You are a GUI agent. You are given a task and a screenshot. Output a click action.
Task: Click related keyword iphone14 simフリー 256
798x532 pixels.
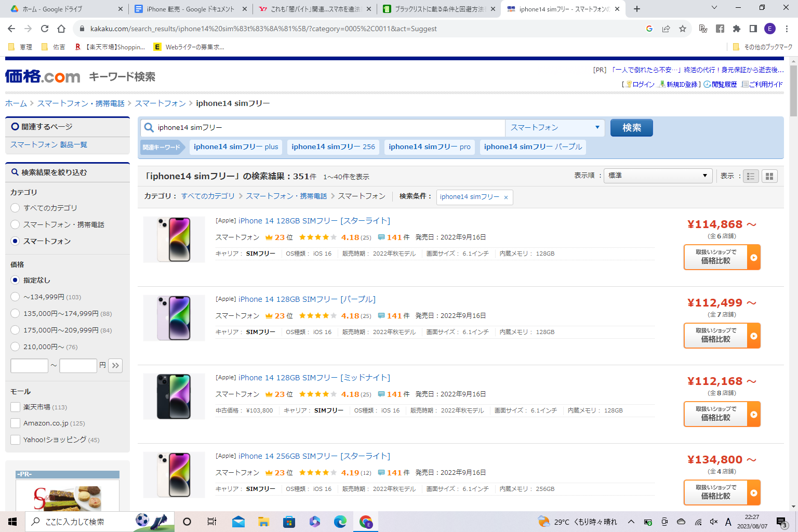pyautogui.click(x=333, y=147)
